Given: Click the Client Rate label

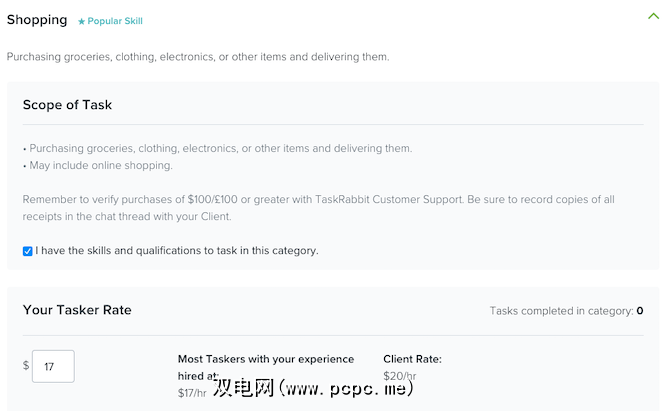Looking at the screenshot, I should tap(412, 359).
